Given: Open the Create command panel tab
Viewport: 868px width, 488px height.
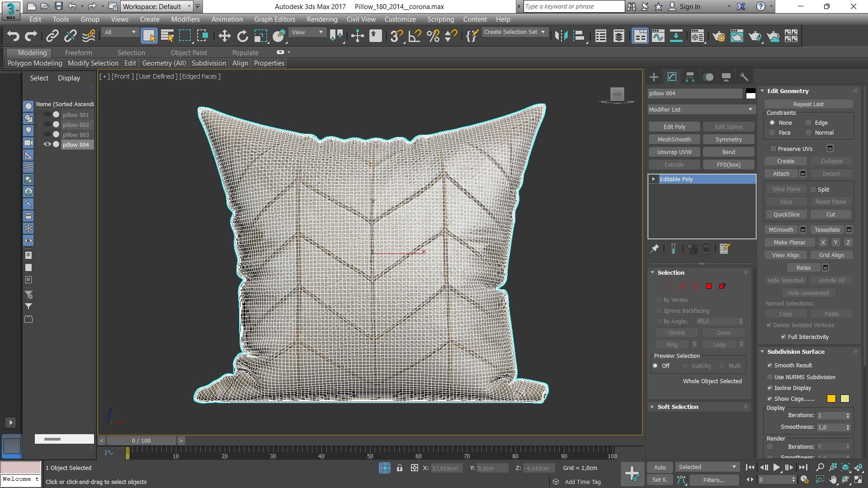Looking at the screenshot, I should click(654, 77).
